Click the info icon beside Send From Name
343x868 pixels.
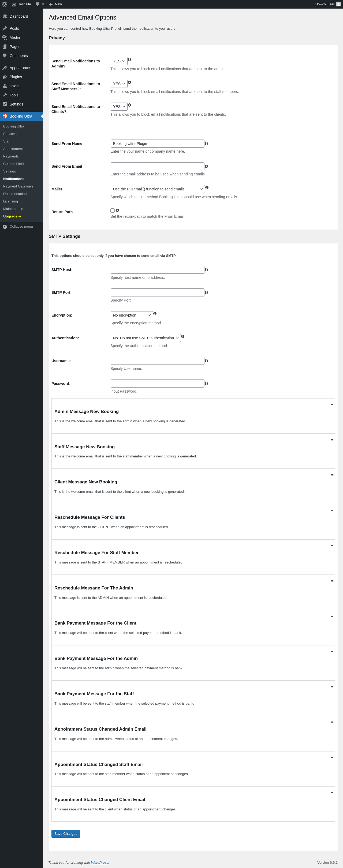(206, 144)
